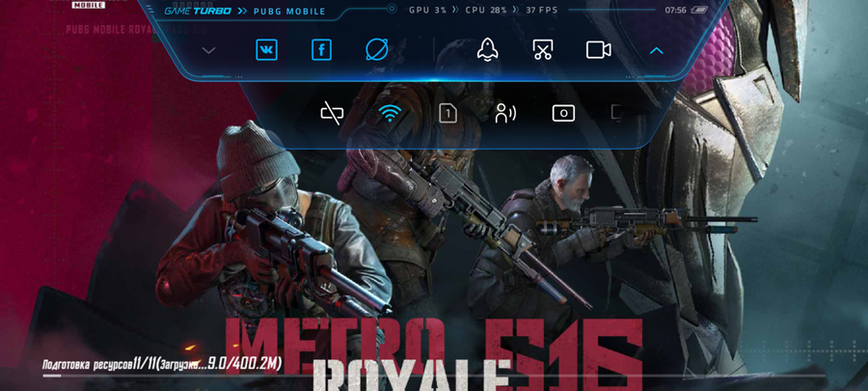The image size is (868, 391).
Task: Click the battery status icon
Action: tap(698, 10)
